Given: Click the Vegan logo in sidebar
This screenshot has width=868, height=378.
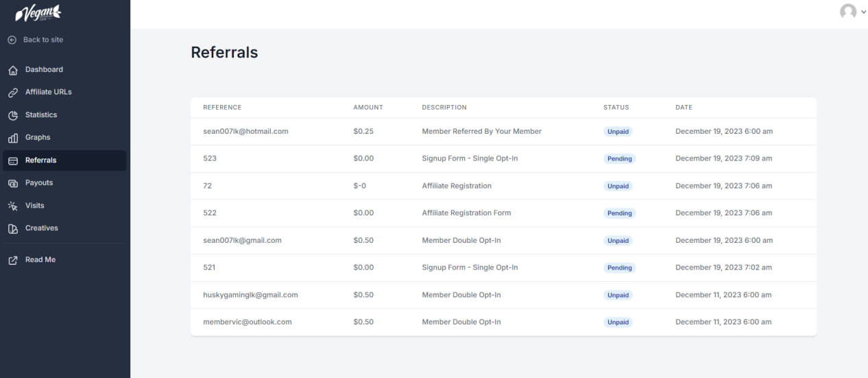Looking at the screenshot, I should coord(38,13).
